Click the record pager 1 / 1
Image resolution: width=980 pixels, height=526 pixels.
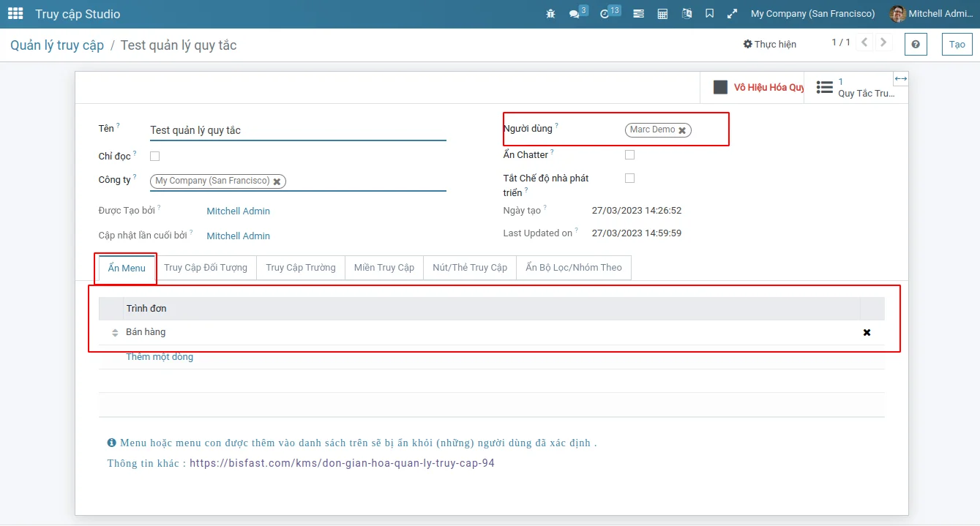point(841,42)
